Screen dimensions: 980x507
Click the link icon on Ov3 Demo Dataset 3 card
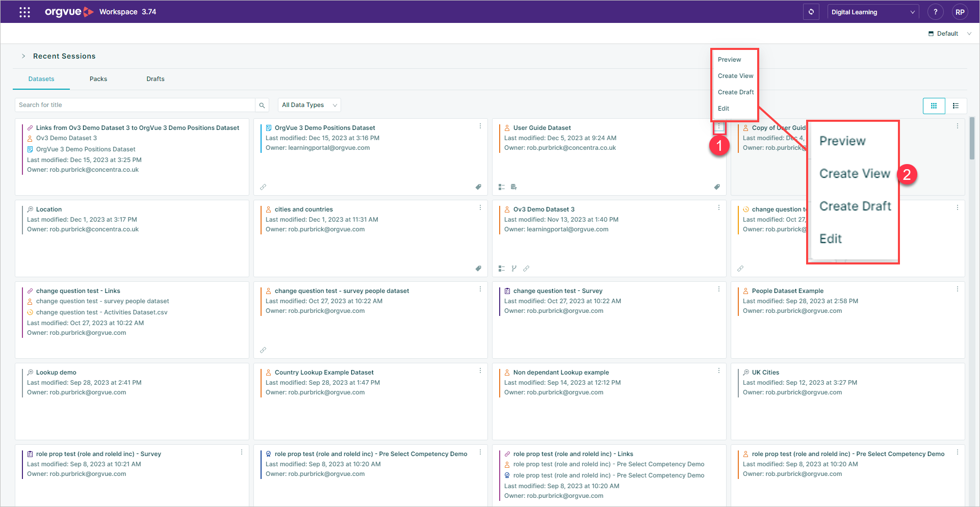click(x=526, y=269)
